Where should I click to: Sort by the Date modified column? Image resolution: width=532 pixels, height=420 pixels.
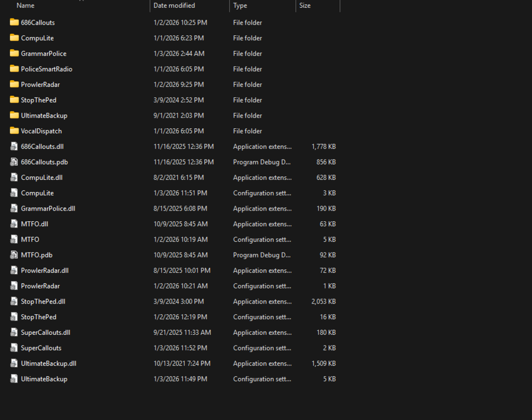175,5
